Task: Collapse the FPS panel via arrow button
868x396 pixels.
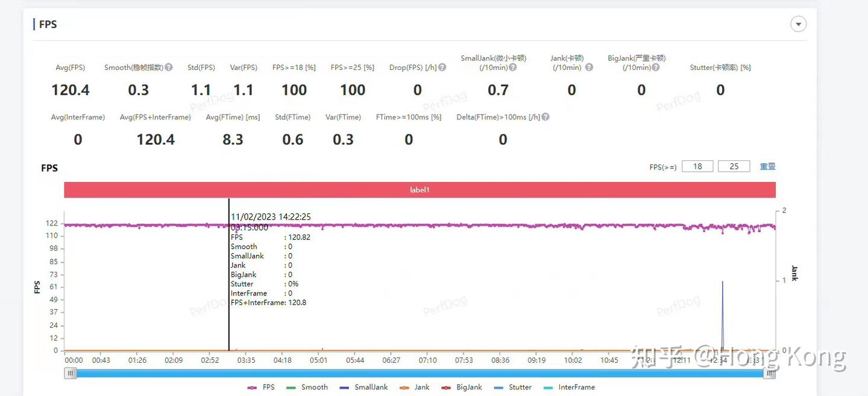Action: (798, 24)
